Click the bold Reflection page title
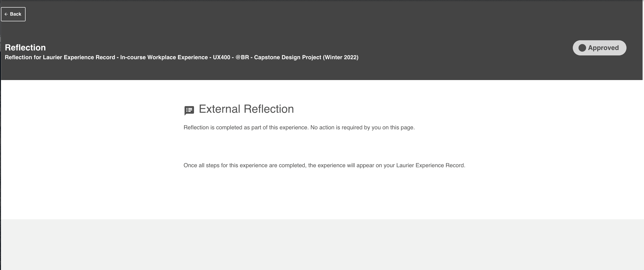Screen dimensions: 644x270 tap(25, 48)
